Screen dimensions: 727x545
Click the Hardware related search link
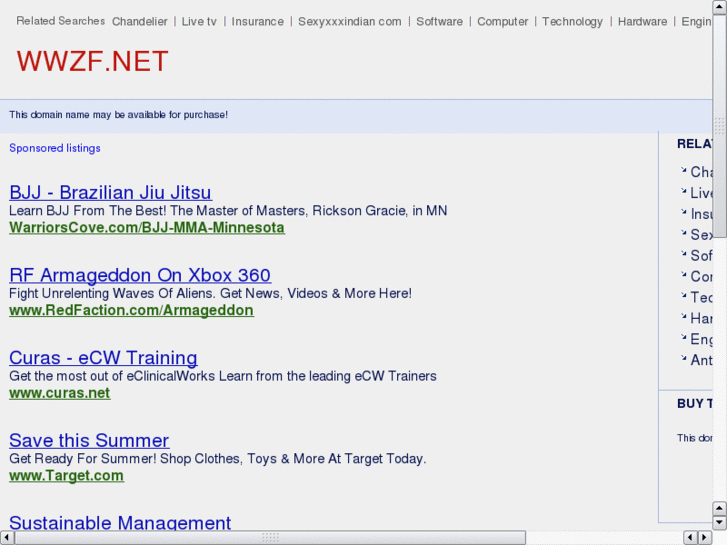point(642,22)
